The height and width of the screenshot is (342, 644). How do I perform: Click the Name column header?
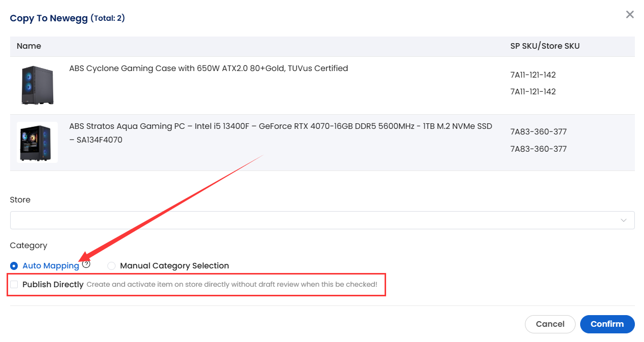pos(29,46)
